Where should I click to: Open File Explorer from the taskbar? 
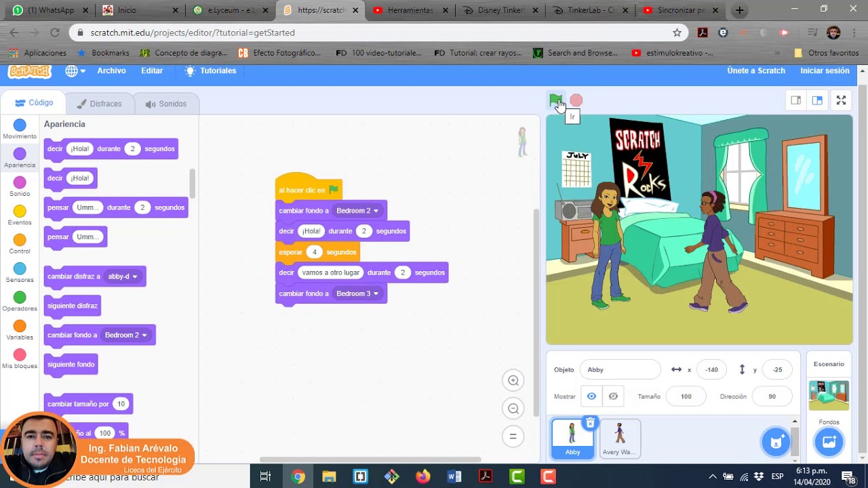329,476
